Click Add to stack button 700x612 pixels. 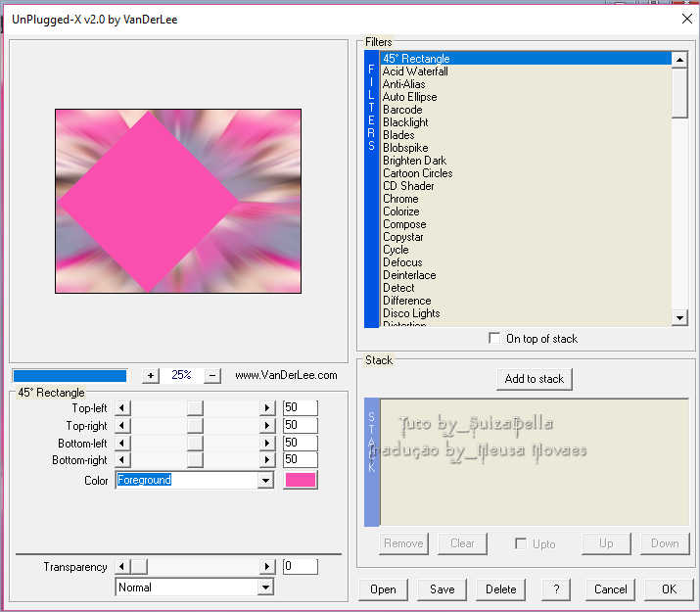click(534, 379)
